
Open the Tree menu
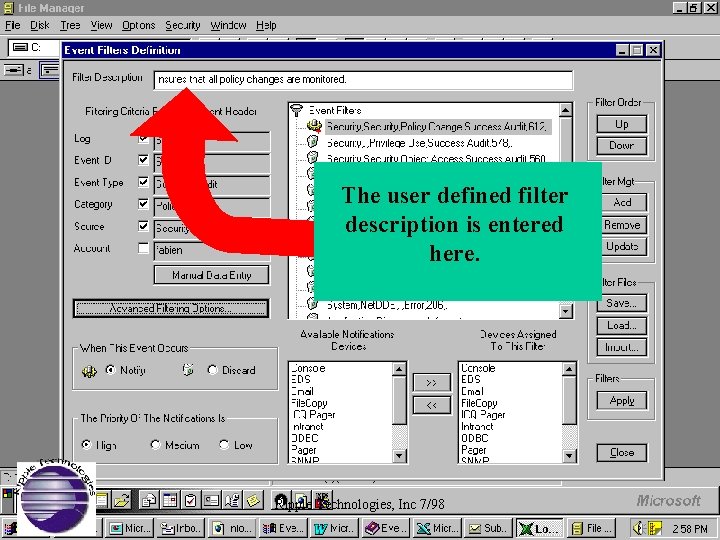point(70,25)
